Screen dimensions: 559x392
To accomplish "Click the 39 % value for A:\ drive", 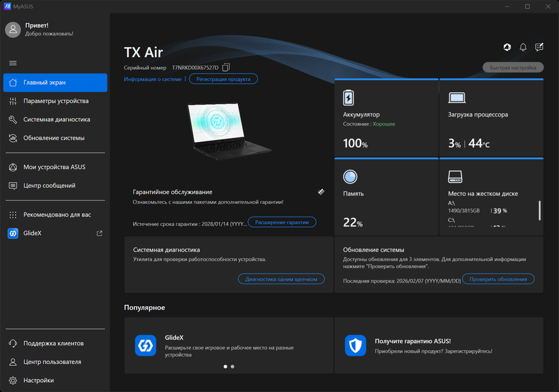I will [x=500, y=211].
